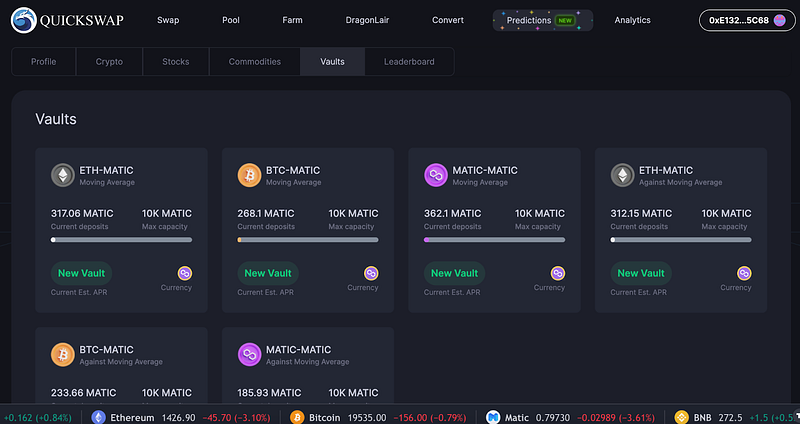Viewport: 800px width, 424px height.
Task: Click the Ethereum icon on ETH-MATIC Against Moving Average vault
Action: (x=622, y=176)
